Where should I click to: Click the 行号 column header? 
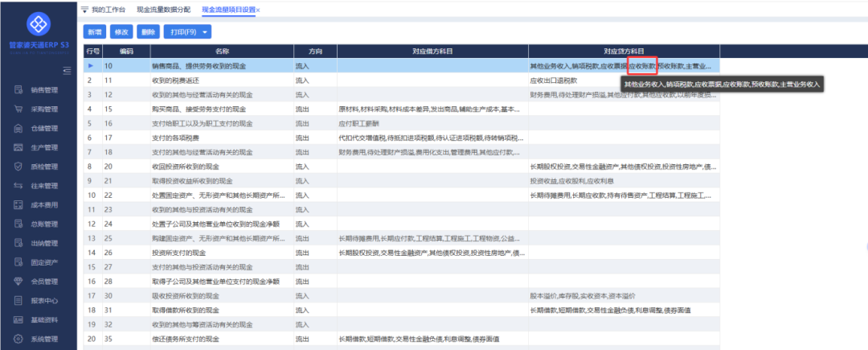point(93,51)
